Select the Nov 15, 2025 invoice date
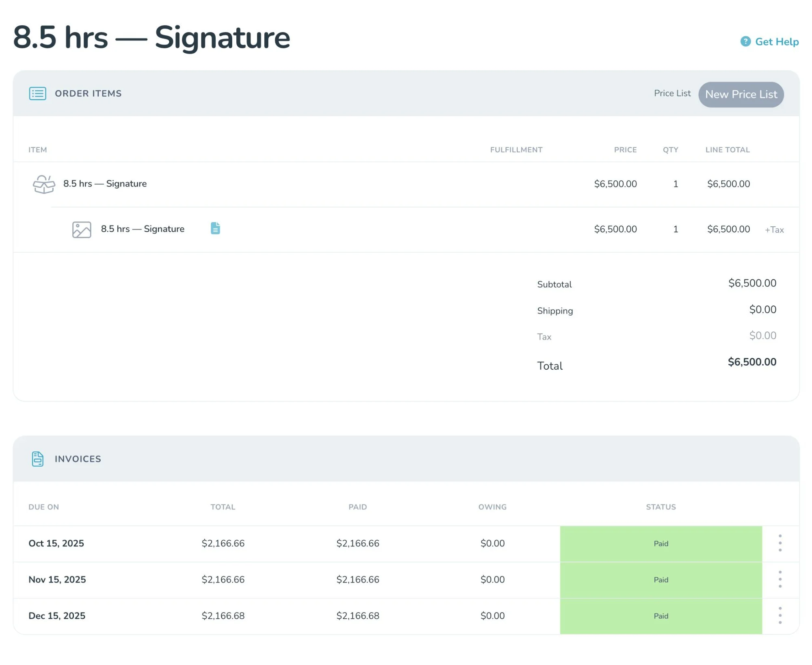 [x=57, y=580]
